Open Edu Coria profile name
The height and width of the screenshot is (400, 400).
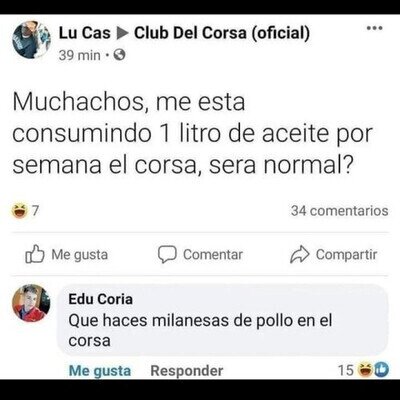101,299
